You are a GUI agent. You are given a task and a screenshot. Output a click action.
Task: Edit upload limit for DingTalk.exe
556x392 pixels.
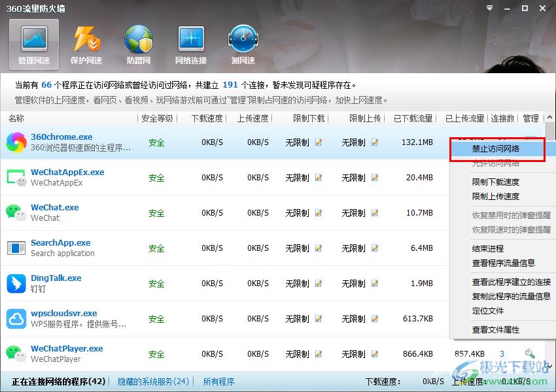[x=374, y=284]
